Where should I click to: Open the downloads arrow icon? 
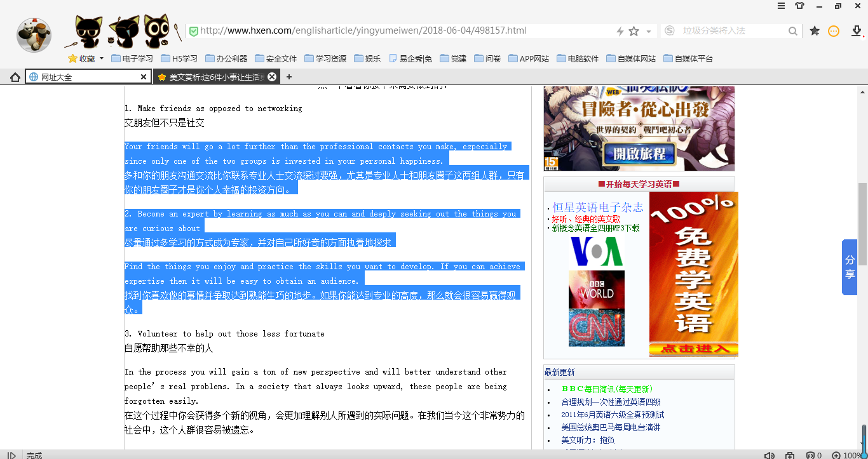pos(857,30)
